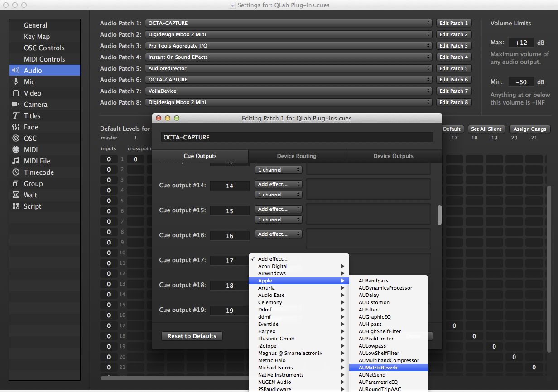Open the Audio Patch 2 device dropdown
Image resolution: width=558 pixels, height=392 pixels.
click(x=289, y=34)
